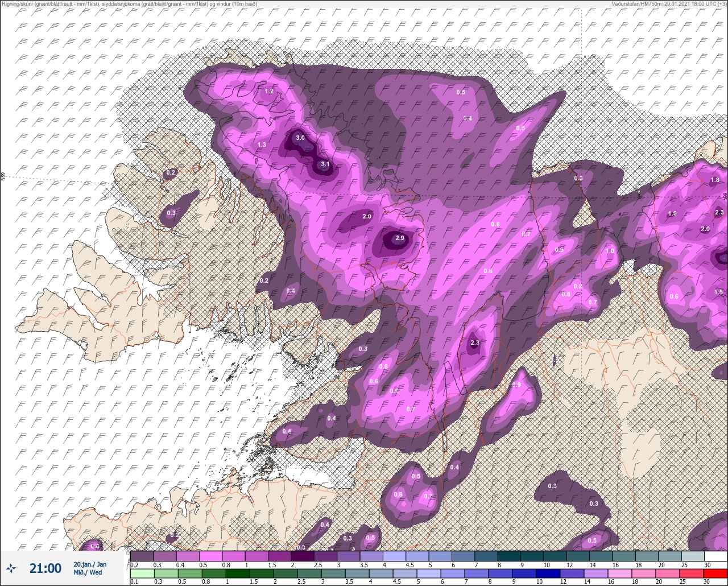Select the top-row legend swatch labeled 14
This screenshot has height=586, width=728.
(601, 556)
